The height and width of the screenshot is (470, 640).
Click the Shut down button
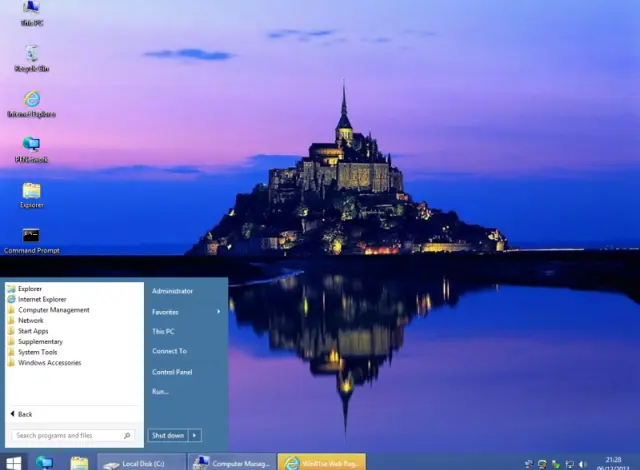168,435
